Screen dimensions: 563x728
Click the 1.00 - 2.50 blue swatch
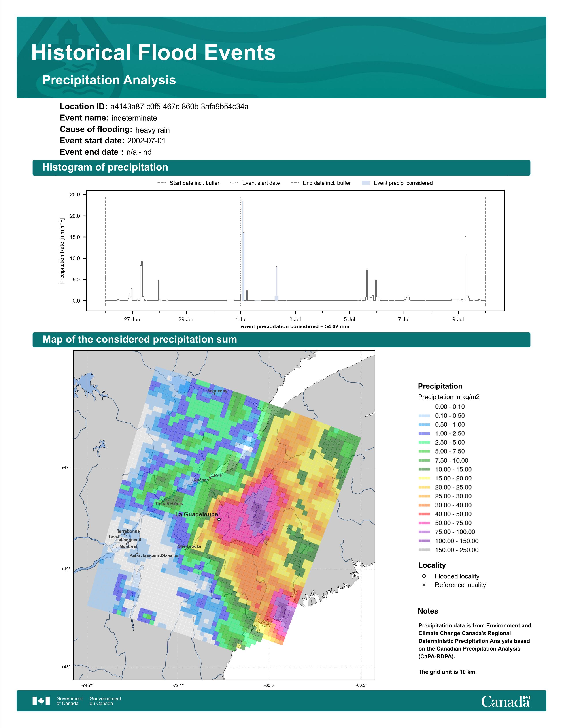pyautogui.click(x=424, y=434)
